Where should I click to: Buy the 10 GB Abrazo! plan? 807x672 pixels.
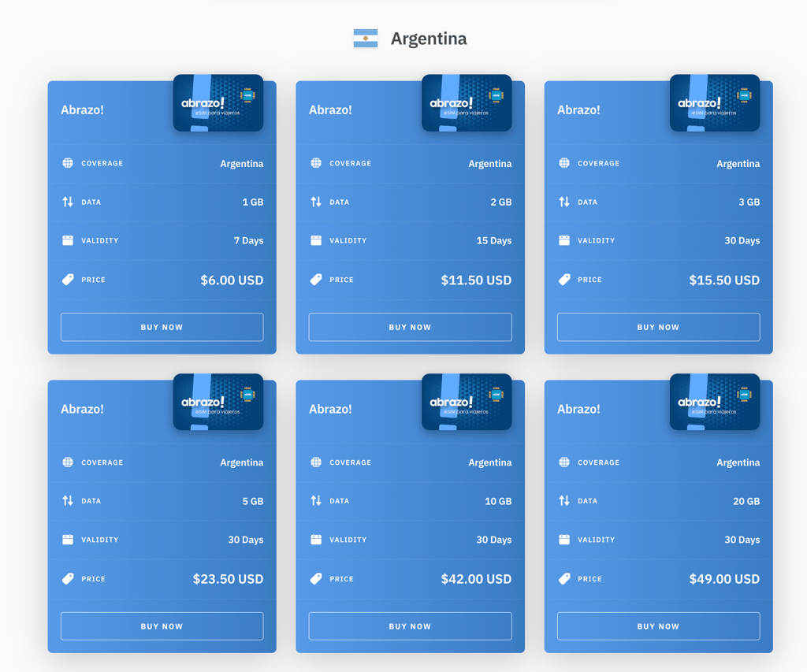click(410, 626)
